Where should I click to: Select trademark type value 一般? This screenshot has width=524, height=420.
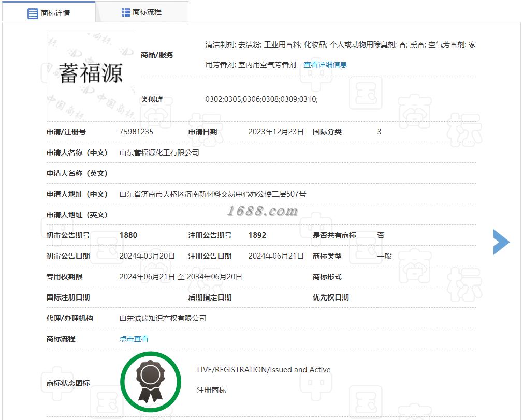point(384,256)
